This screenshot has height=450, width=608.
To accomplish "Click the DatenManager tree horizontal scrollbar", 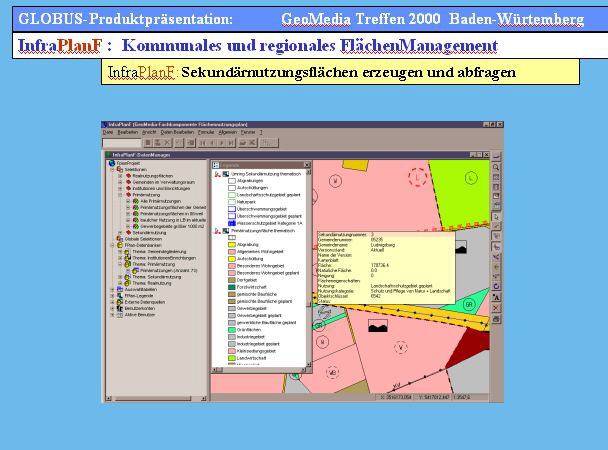I will pyautogui.click(x=156, y=398).
